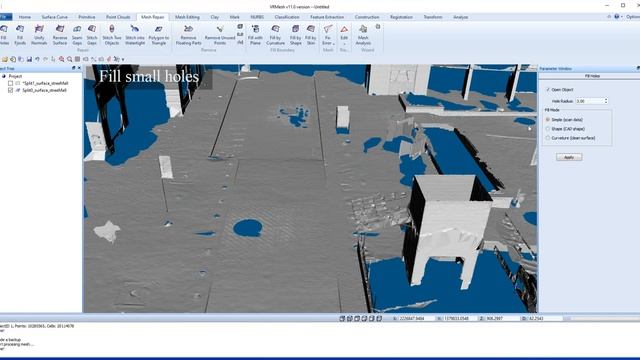The height and width of the screenshot is (360, 640).
Task: Run the Unify Normals tool
Action: (39, 35)
